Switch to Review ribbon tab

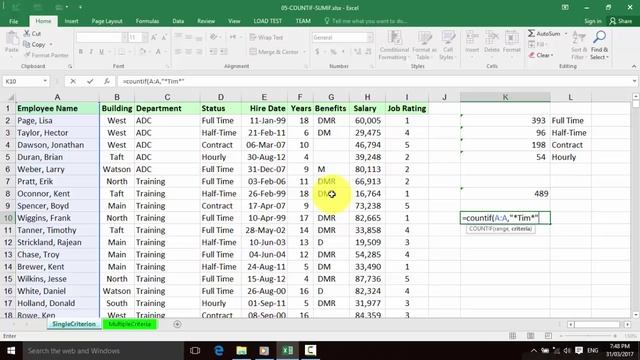[206, 21]
